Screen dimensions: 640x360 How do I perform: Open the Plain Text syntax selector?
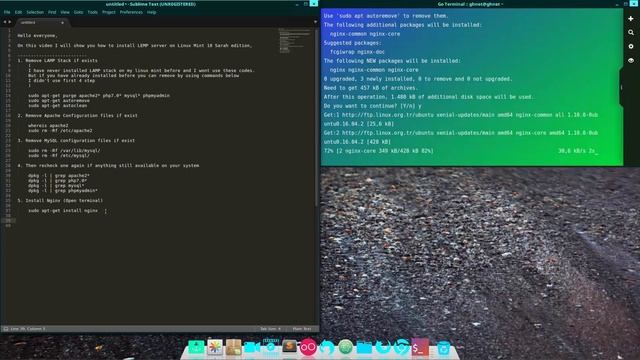coord(302,329)
